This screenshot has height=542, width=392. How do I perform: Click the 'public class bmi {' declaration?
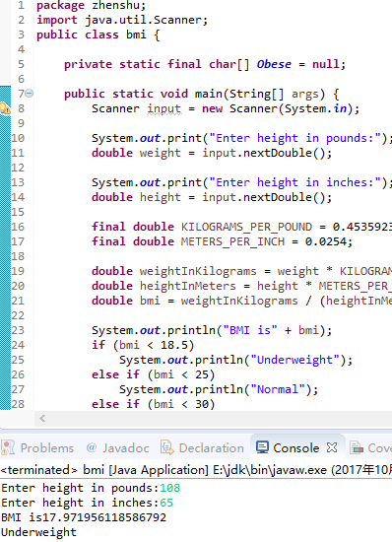click(x=98, y=34)
